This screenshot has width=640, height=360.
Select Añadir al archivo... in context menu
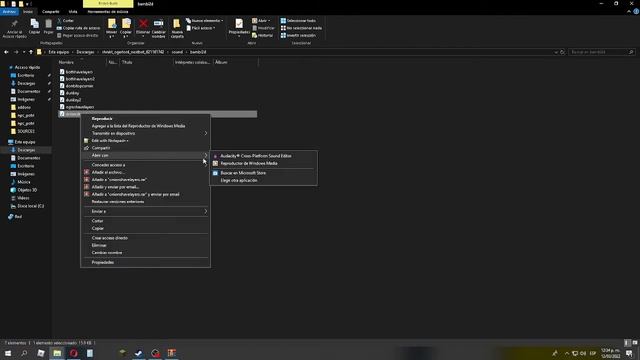[108, 172]
